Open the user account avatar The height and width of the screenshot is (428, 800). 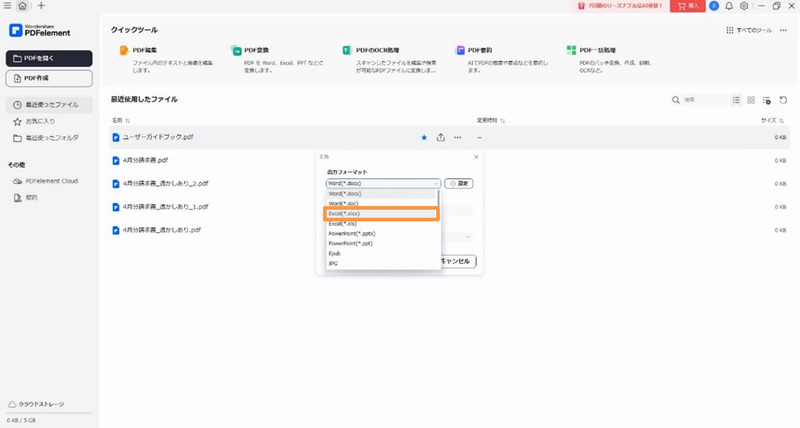714,6
